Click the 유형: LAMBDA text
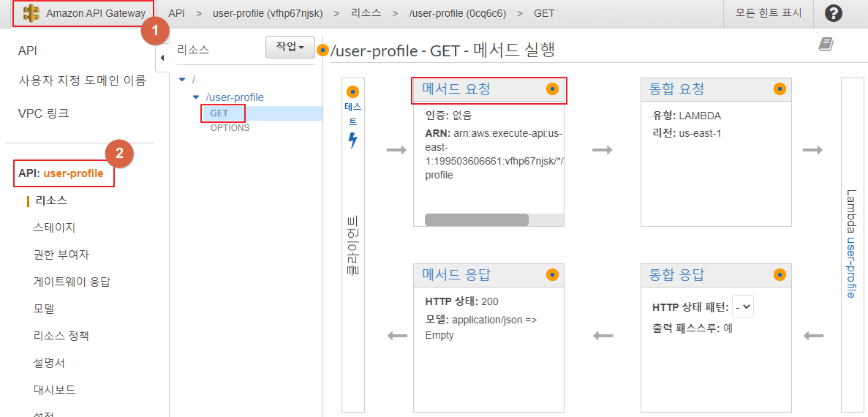Image resolution: width=868 pixels, height=417 pixels. [x=687, y=116]
